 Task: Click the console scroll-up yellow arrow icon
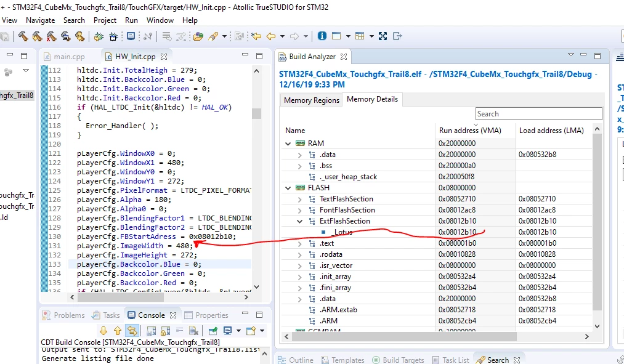118,331
